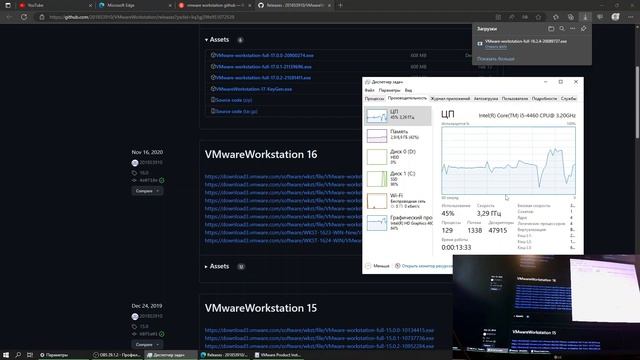Click the browser refresh icon
The image size is (640, 360).
tap(24, 17)
